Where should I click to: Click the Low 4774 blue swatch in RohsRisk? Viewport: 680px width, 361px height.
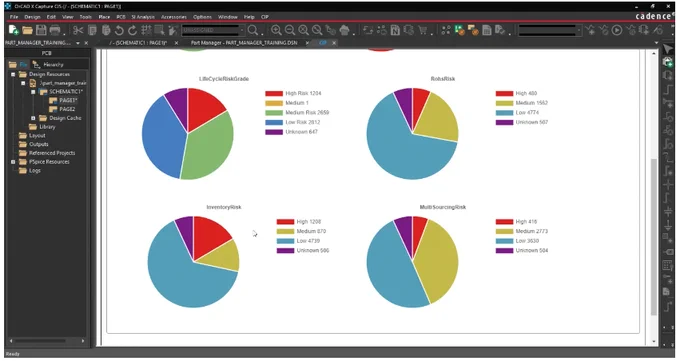(x=504, y=112)
